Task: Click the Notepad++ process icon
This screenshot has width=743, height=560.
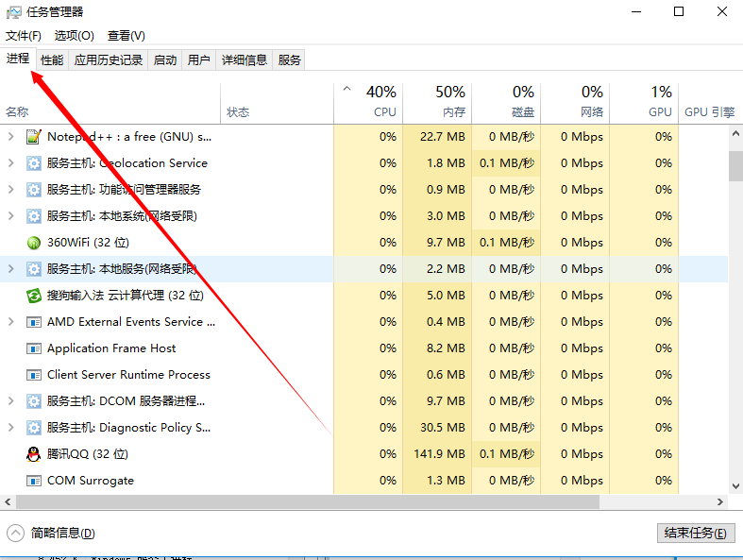Action: point(34,137)
